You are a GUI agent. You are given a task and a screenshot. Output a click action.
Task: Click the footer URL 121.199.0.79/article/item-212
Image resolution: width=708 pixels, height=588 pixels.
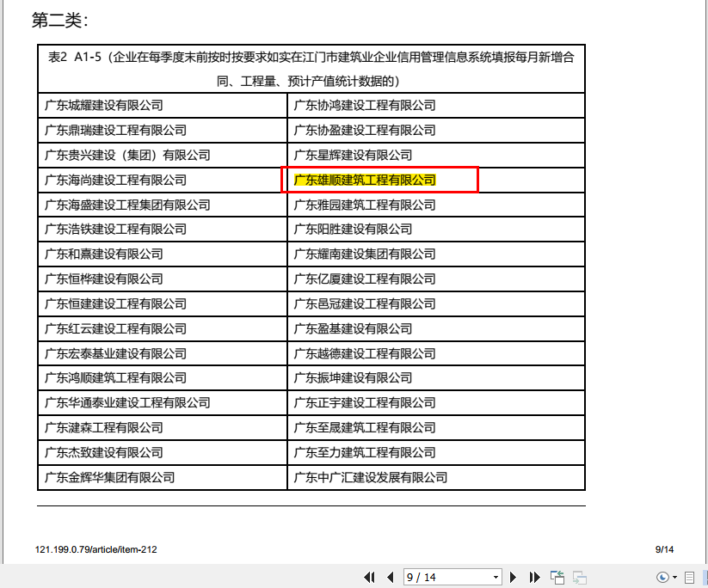pyautogui.click(x=95, y=549)
